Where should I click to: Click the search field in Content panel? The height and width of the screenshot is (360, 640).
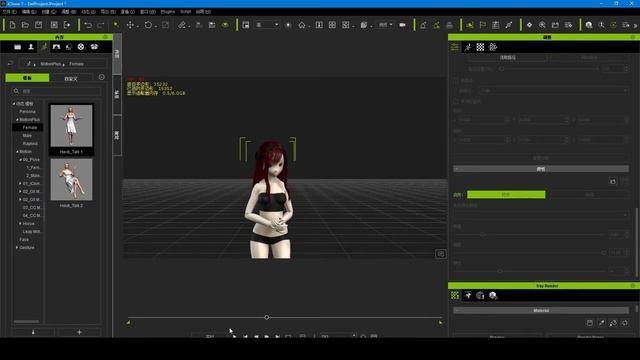56,91
